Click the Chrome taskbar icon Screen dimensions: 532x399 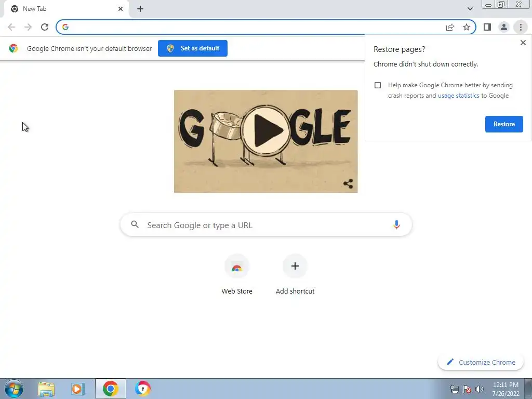(111, 389)
